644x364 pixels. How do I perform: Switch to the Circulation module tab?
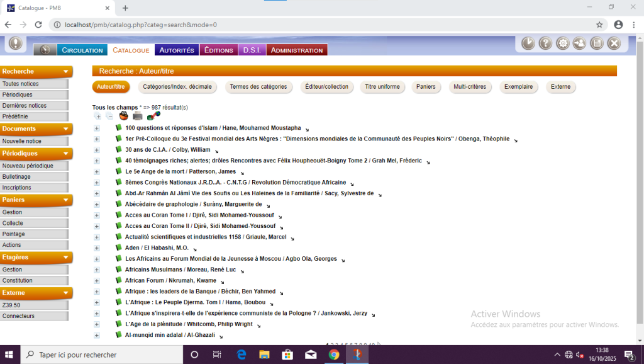pyautogui.click(x=82, y=50)
